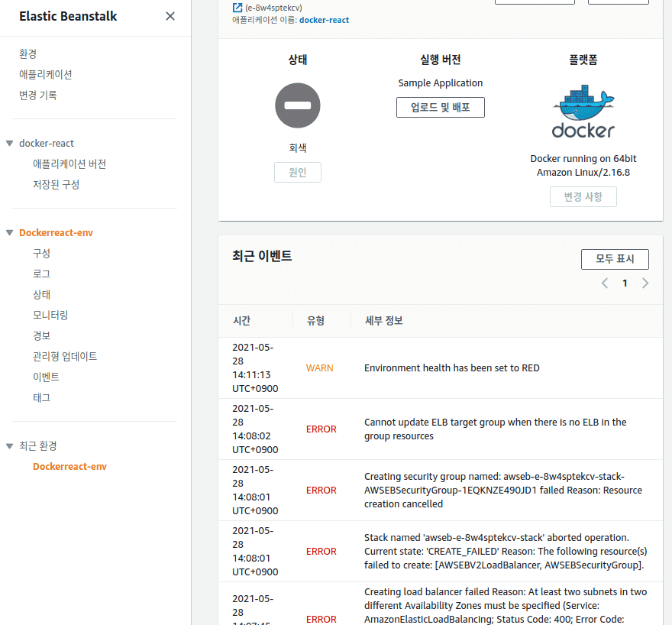Select the WARN event type label
This screenshot has width=672, height=625.
320,368
